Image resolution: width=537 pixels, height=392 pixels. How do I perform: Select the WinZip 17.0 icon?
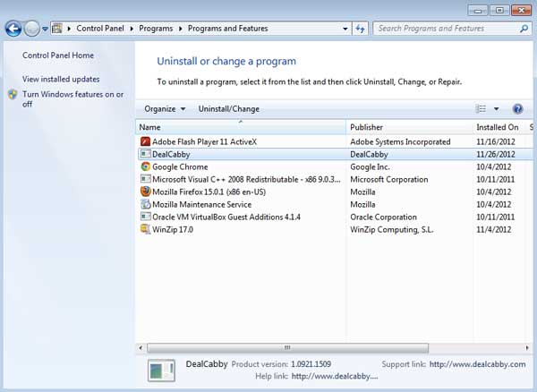click(x=145, y=229)
